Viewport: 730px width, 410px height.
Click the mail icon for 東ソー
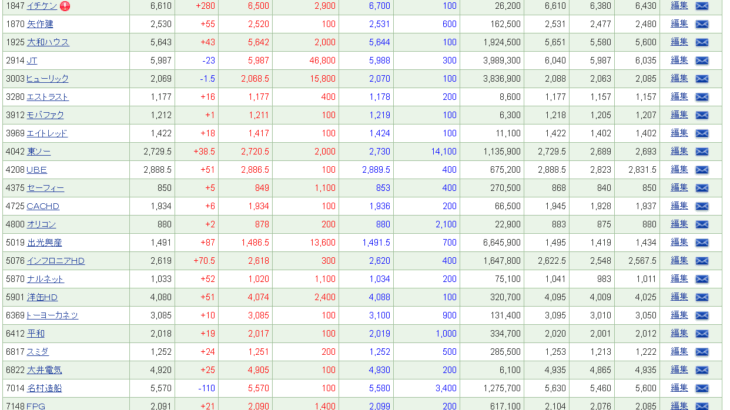(x=702, y=151)
